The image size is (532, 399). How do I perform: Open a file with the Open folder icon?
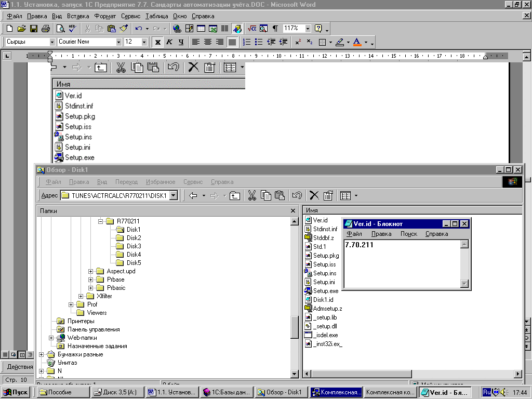[x=21, y=29]
